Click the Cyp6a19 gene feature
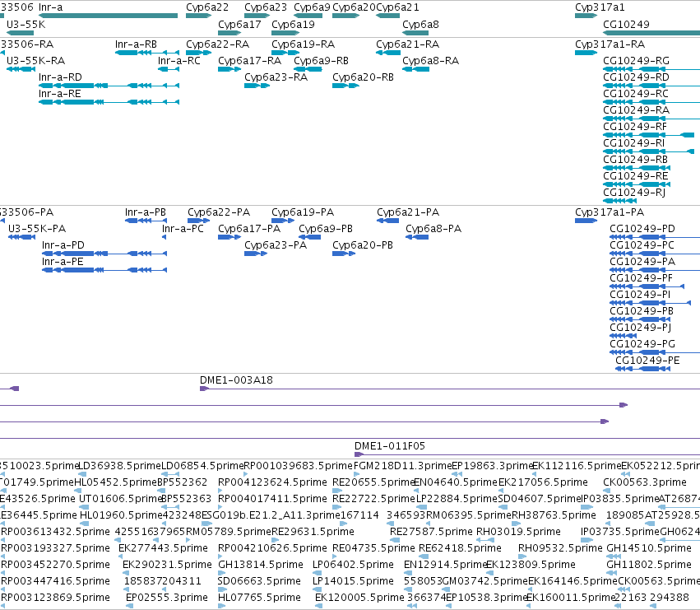 click(285, 33)
